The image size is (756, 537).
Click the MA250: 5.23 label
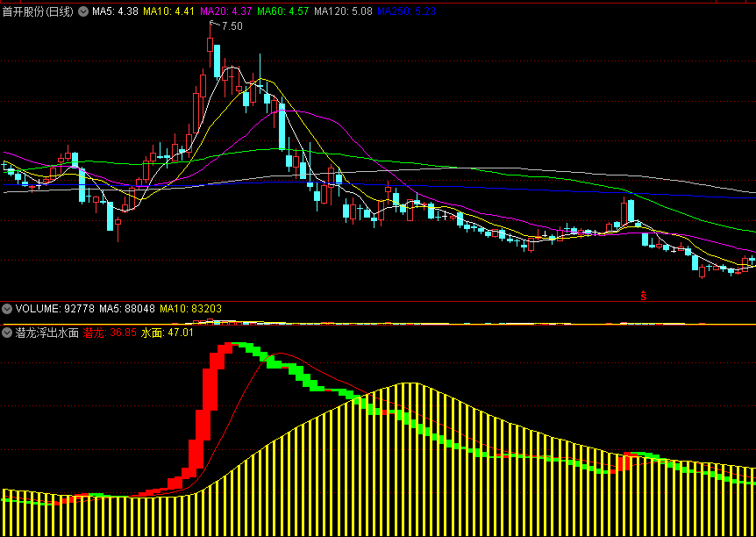[x=406, y=11]
